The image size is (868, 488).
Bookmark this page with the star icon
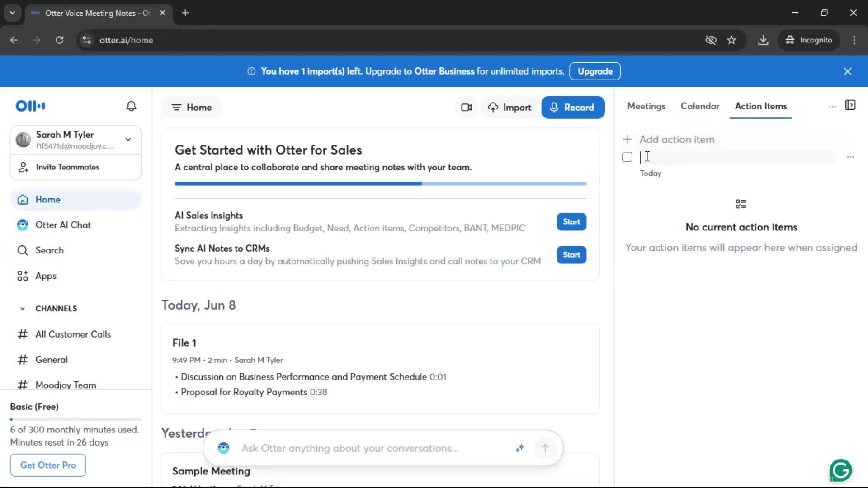click(731, 40)
